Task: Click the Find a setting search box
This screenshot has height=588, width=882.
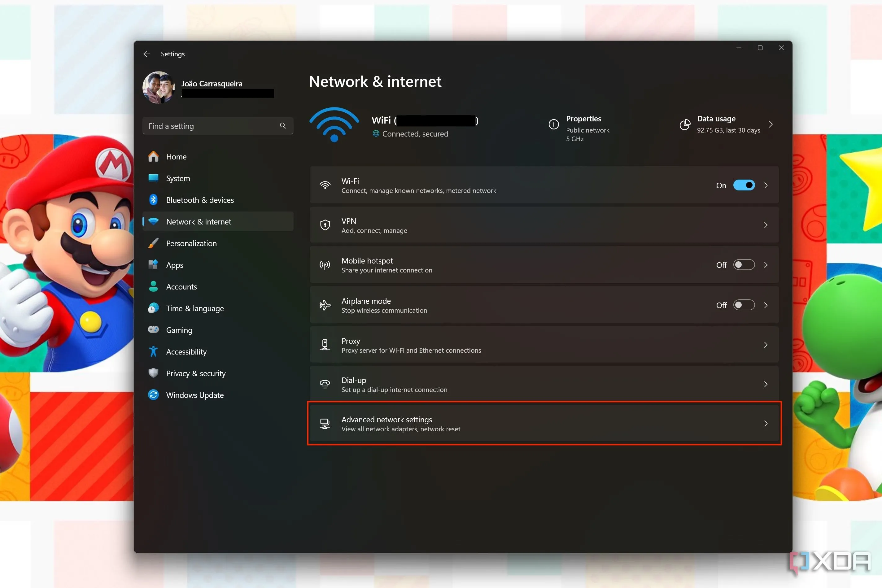Action: click(x=212, y=126)
